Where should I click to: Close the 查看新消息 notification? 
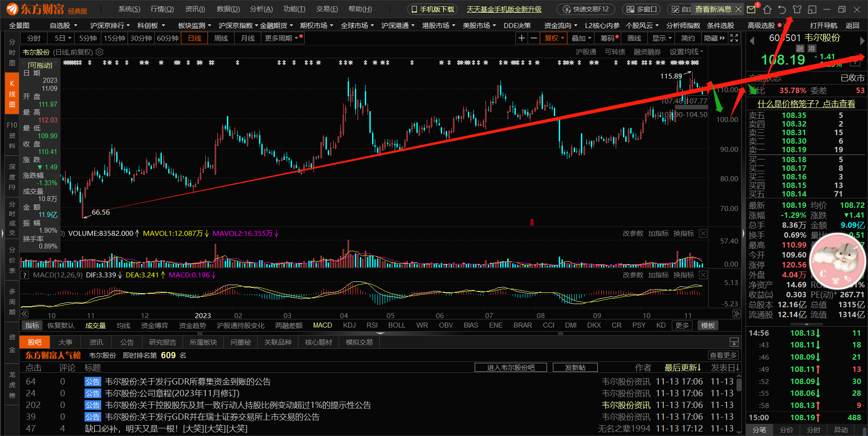point(738,9)
